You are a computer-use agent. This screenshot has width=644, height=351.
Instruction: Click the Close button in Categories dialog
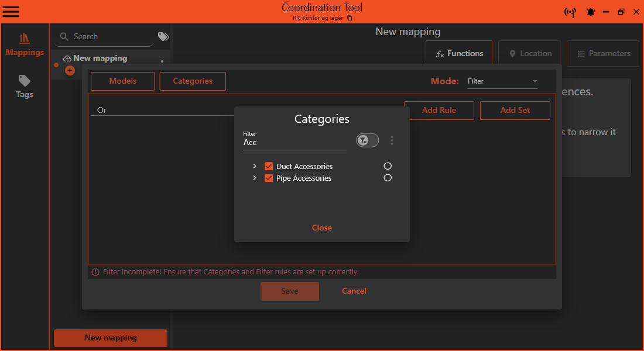[x=321, y=228]
